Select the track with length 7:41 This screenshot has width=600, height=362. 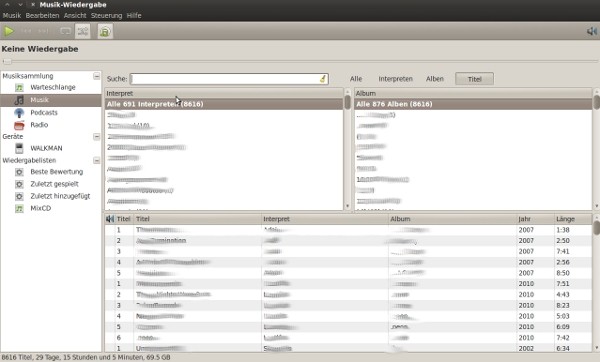(348, 251)
